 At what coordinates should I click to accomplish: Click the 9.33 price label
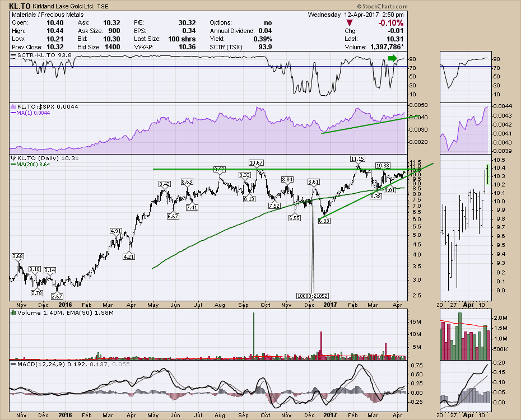pyautogui.click(x=245, y=175)
